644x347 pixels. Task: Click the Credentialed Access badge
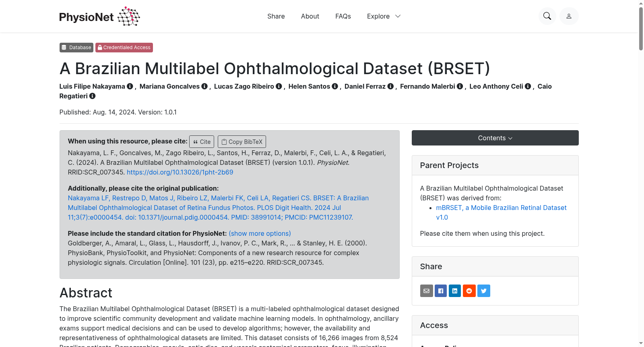click(124, 48)
